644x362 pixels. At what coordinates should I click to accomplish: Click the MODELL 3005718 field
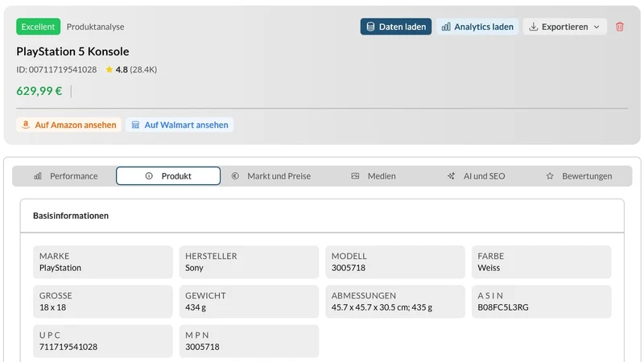coord(395,262)
